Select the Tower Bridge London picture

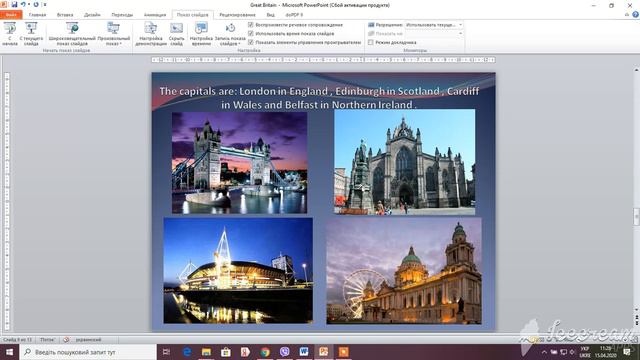239,163
